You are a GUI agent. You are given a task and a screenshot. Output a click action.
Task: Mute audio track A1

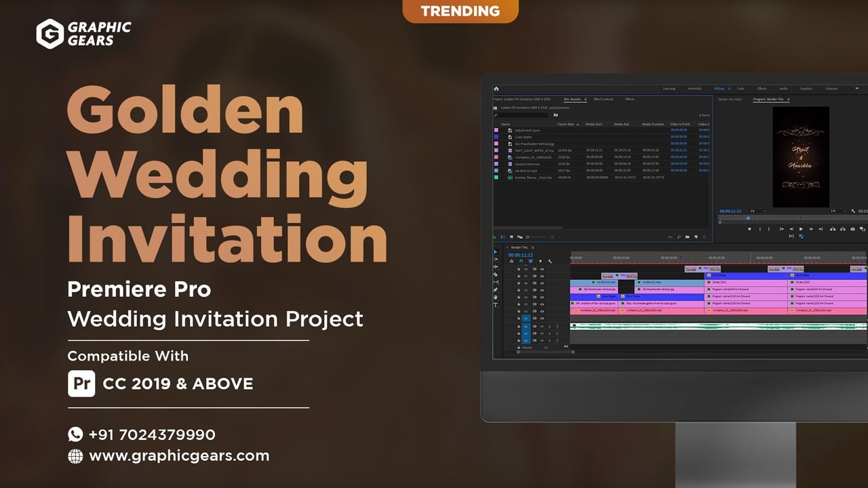542,326
